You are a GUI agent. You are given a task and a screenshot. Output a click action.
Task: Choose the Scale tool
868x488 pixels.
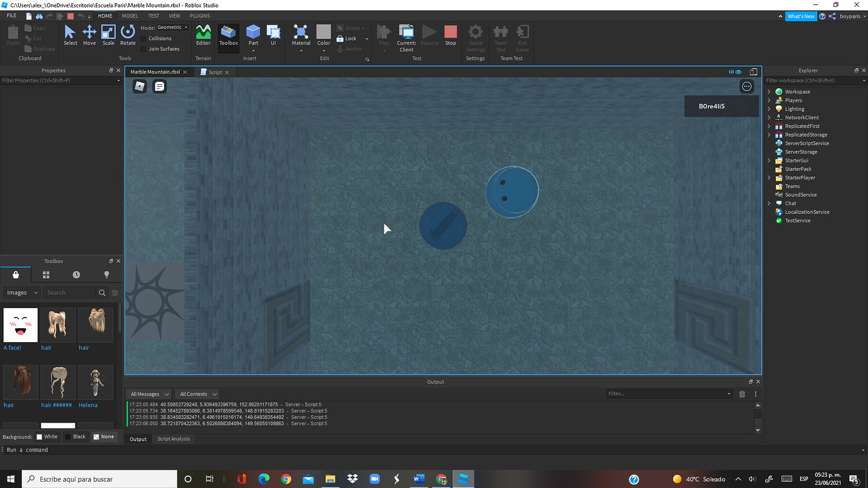tap(108, 35)
